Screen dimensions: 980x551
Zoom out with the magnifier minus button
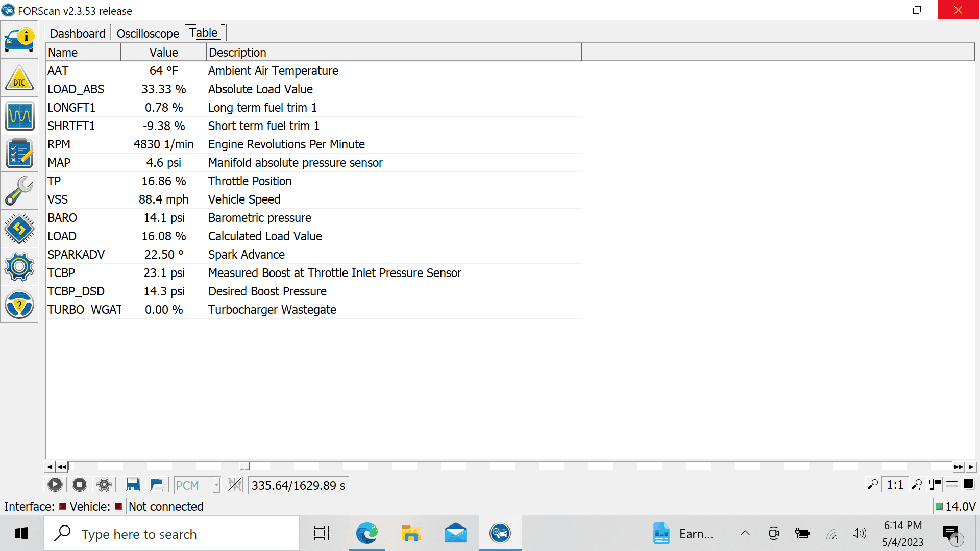873,485
